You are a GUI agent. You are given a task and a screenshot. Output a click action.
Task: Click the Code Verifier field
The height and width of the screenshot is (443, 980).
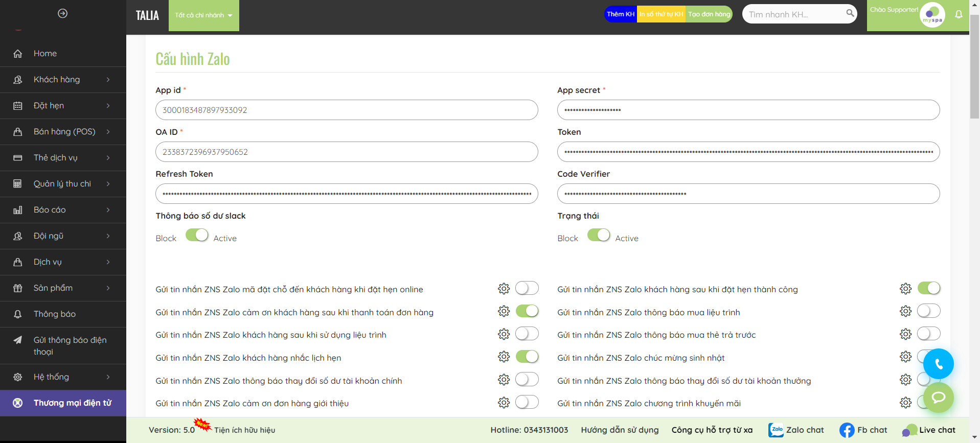click(748, 194)
